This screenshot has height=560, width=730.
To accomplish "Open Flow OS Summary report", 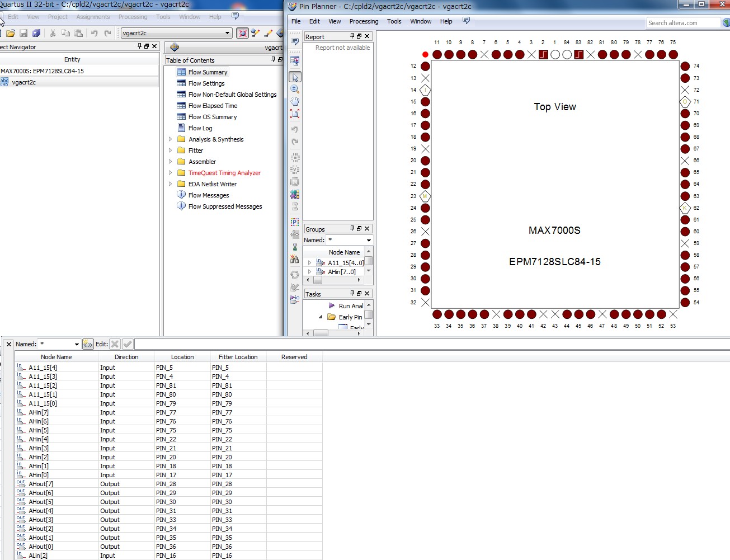I will tap(213, 117).
